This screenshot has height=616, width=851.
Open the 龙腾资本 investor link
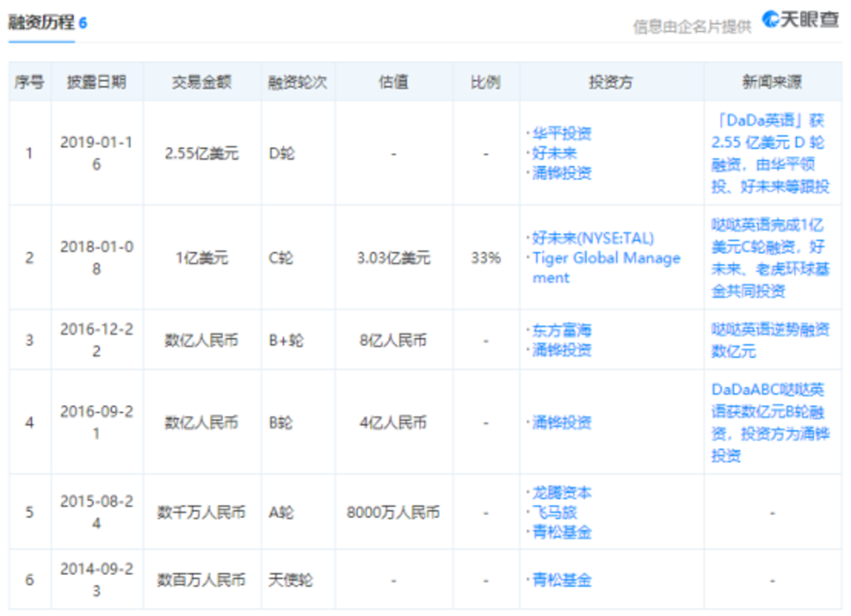point(561,492)
